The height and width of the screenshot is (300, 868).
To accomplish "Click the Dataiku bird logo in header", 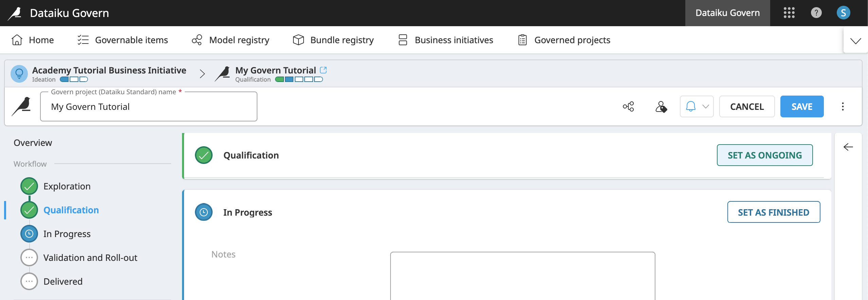I will coord(15,13).
